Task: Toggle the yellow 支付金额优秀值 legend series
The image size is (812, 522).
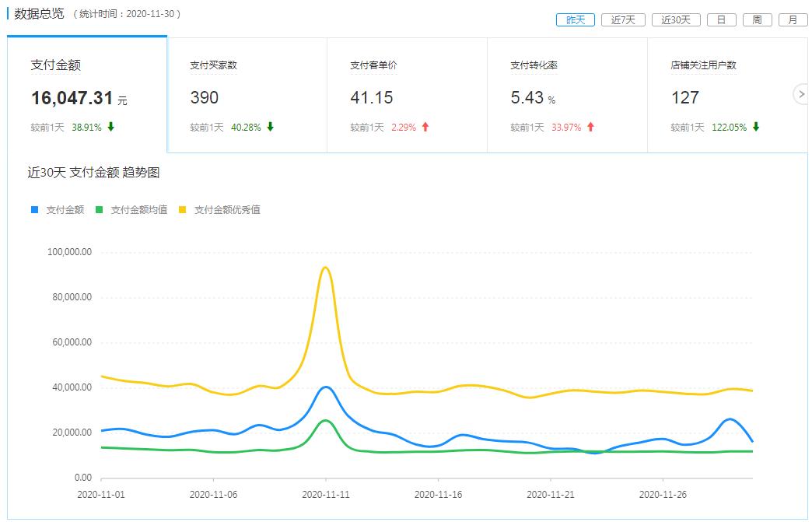Action: [x=220, y=209]
